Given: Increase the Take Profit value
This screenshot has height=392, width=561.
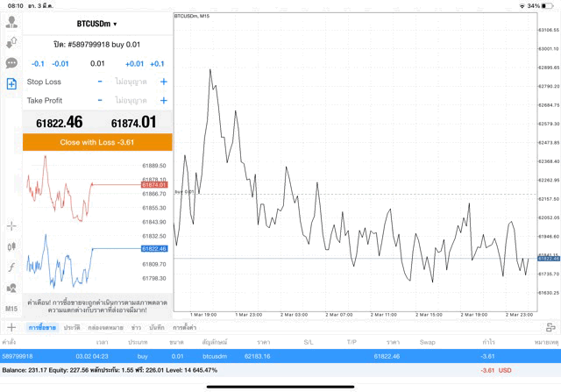Looking at the screenshot, I should point(163,101).
